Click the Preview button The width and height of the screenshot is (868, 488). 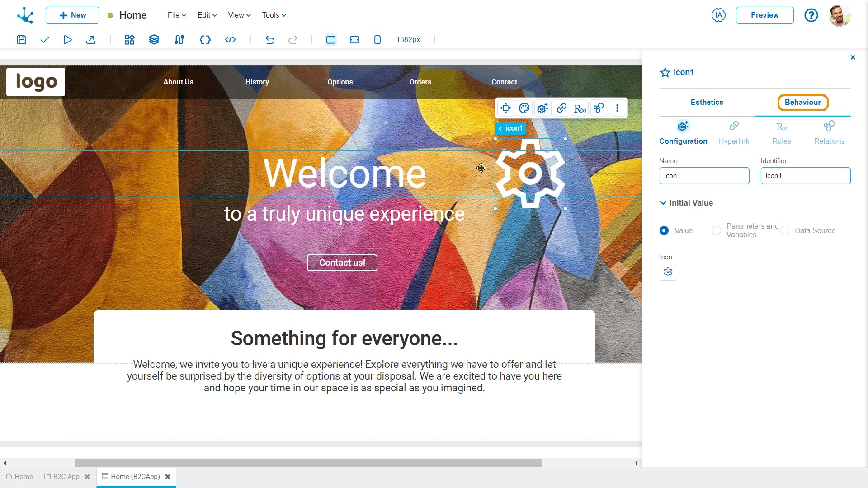765,15
